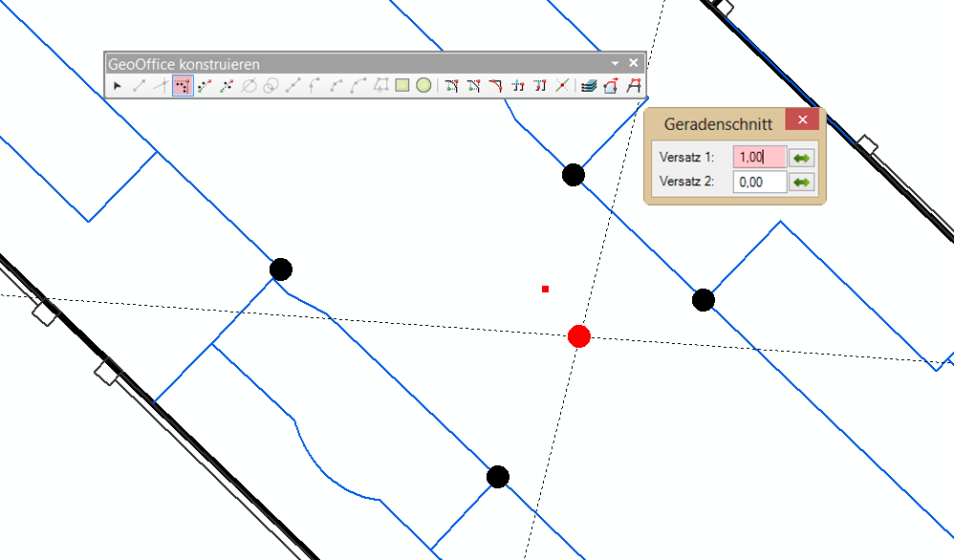The width and height of the screenshot is (954, 560).
Task: Close the Geradenschnitt dialog
Action: [802, 119]
